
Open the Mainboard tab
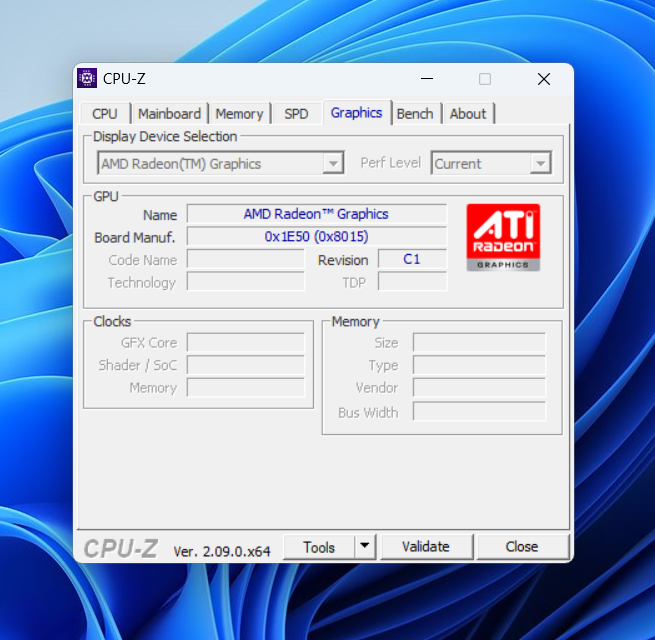[x=169, y=114]
